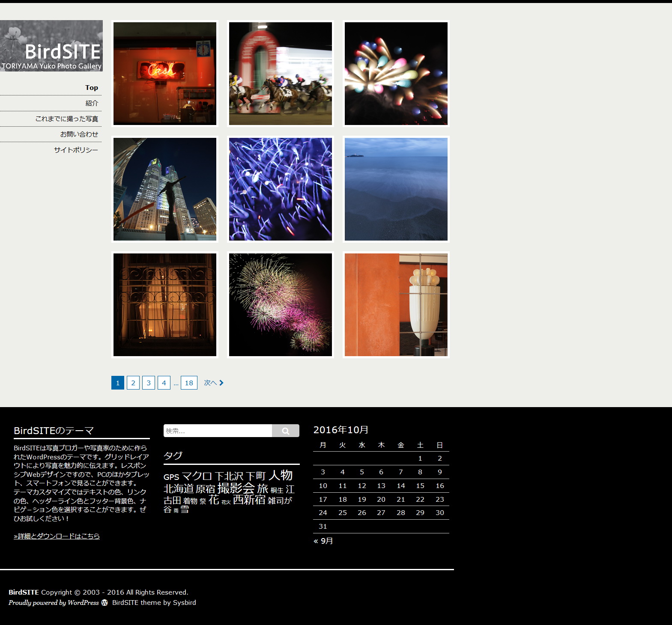
Task: Click the BirdSITEのテーマ widget heading
Action: pyautogui.click(x=54, y=431)
